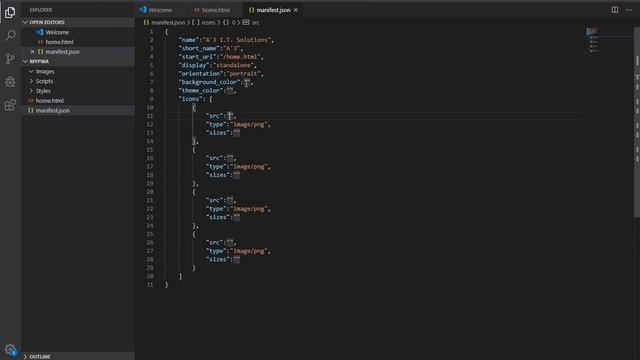The image size is (640, 360).
Task: Expand the Outline section
Action: pos(78,356)
